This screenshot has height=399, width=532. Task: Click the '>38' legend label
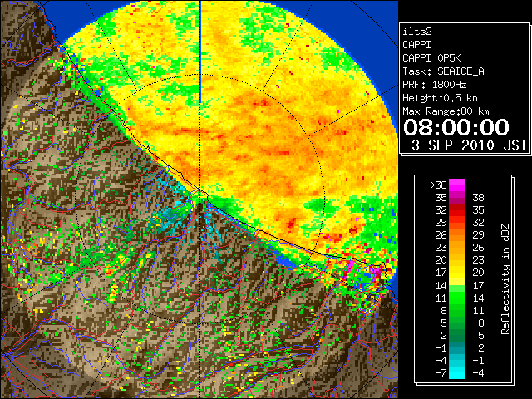[x=438, y=185]
